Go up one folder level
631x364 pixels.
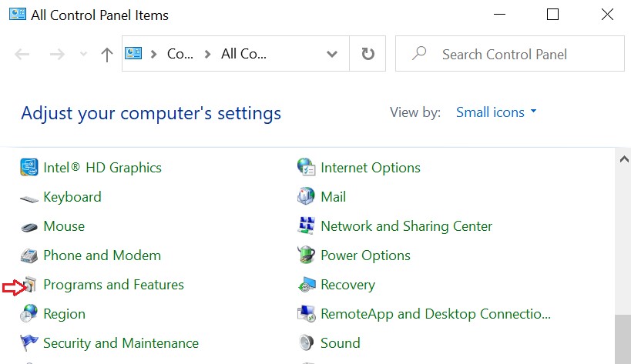click(106, 54)
